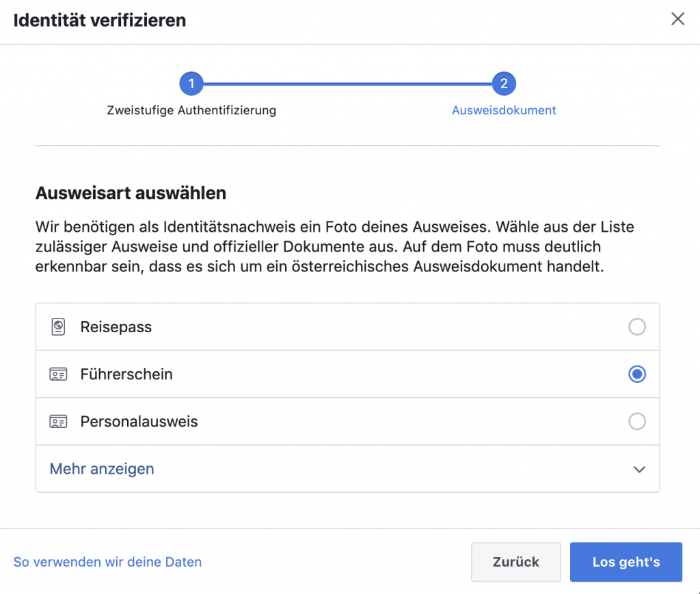Select the Reisepass radio button
700x594 pixels.
[637, 327]
